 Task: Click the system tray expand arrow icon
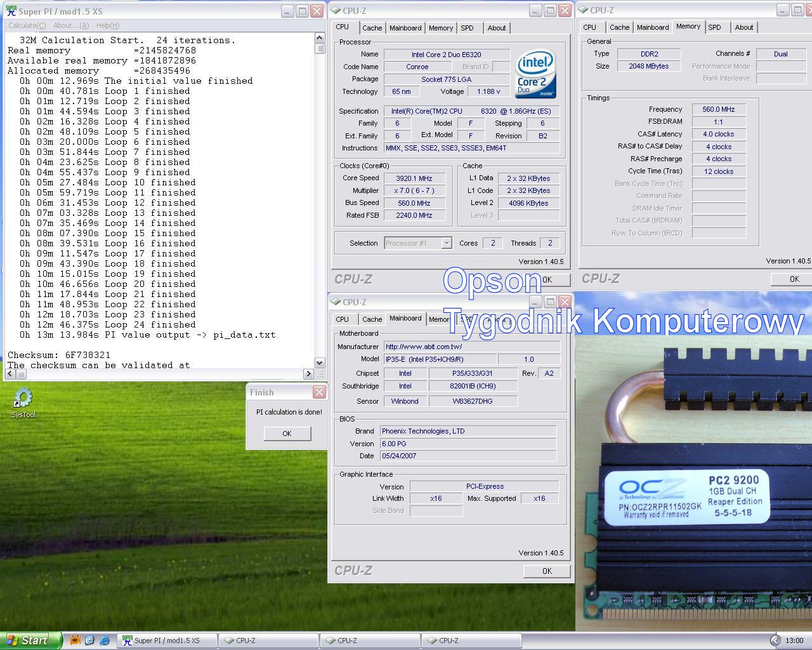coord(775,640)
